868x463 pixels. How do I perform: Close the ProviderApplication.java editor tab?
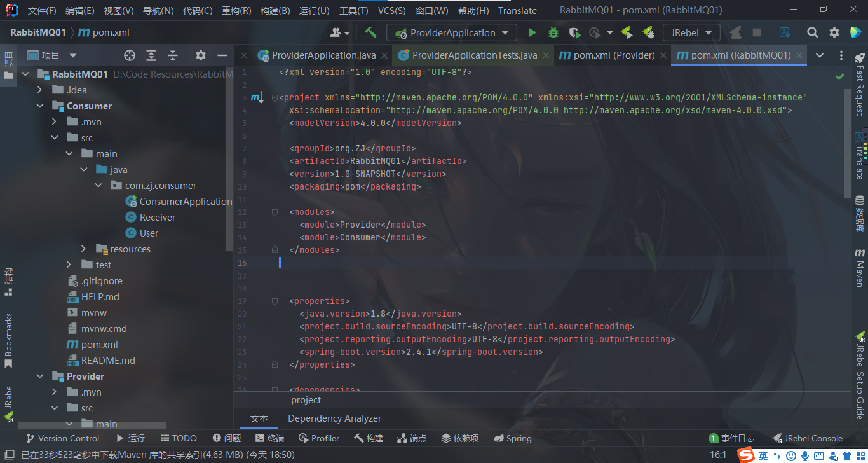click(x=383, y=55)
